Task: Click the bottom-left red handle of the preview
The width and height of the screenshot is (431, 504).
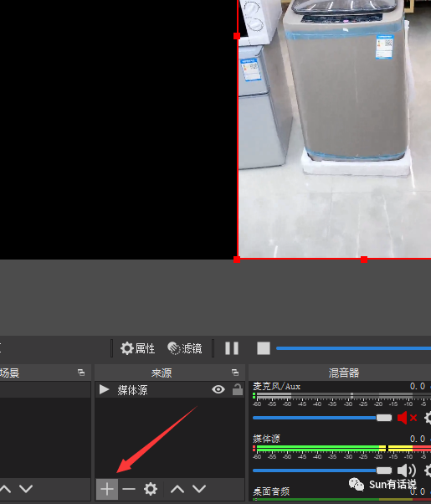Action: tap(237, 260)
